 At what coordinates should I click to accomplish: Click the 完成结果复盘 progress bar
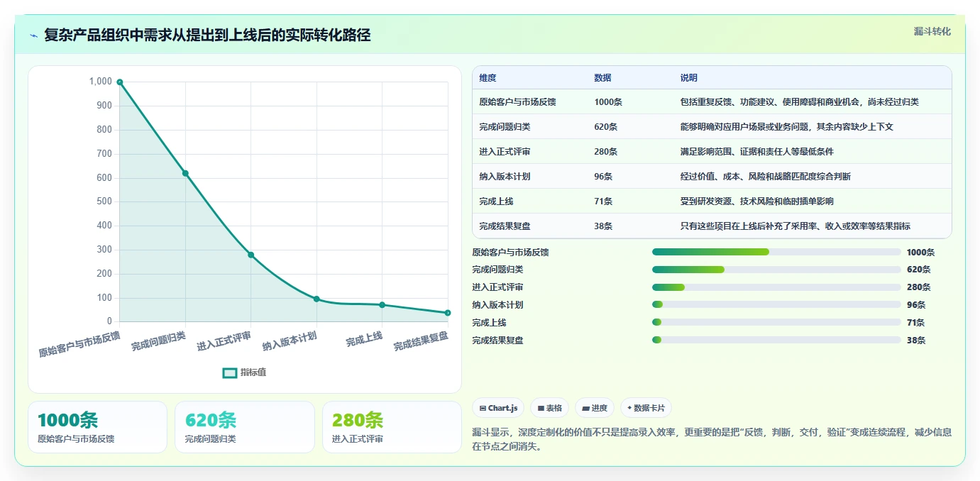[776, 340]
